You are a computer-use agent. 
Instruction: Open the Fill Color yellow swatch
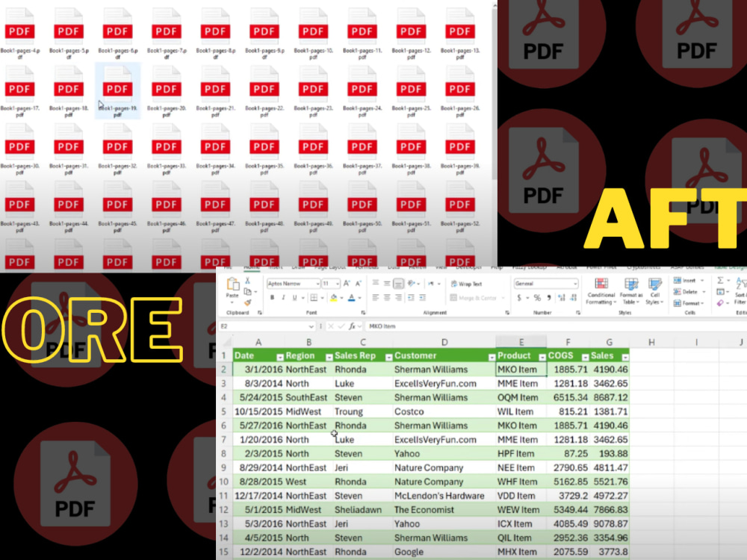(333, 298)
